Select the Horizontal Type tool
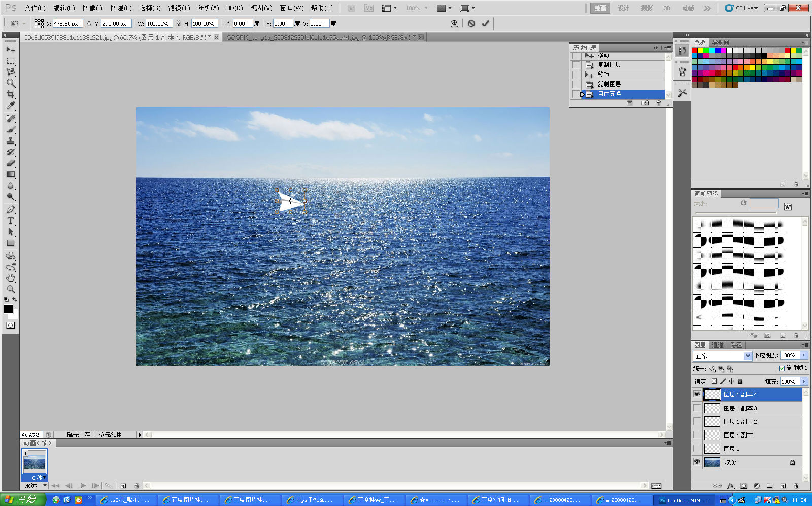Screen dimensions: 812x506 (10, 221)
